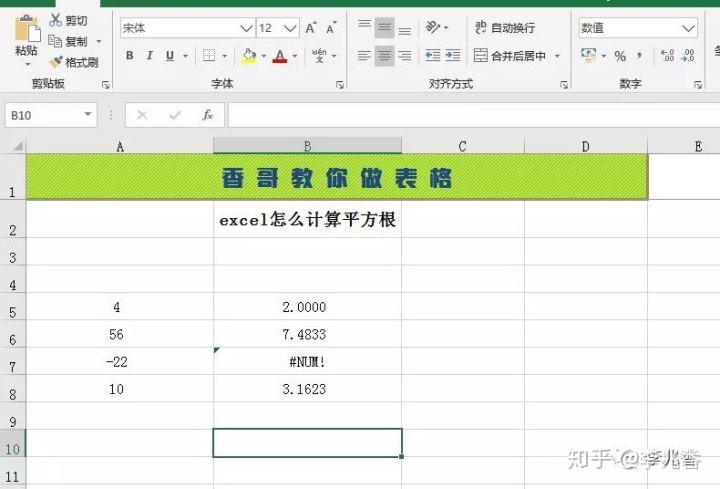Select column A header
This screenshot has width=720, height=489.
120,146
